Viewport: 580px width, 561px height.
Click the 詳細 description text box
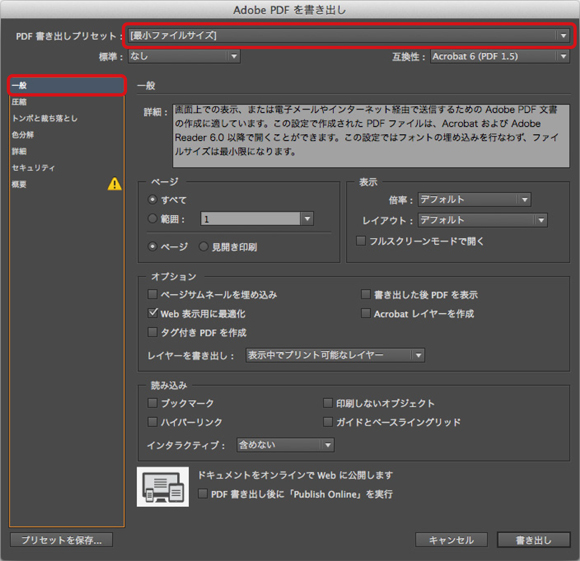pos(371,135)
